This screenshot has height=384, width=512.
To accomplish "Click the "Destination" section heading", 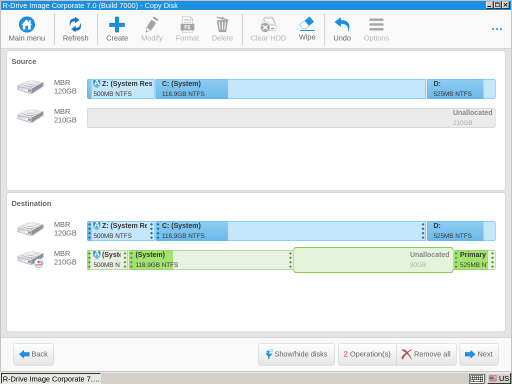I will point(31,203).
